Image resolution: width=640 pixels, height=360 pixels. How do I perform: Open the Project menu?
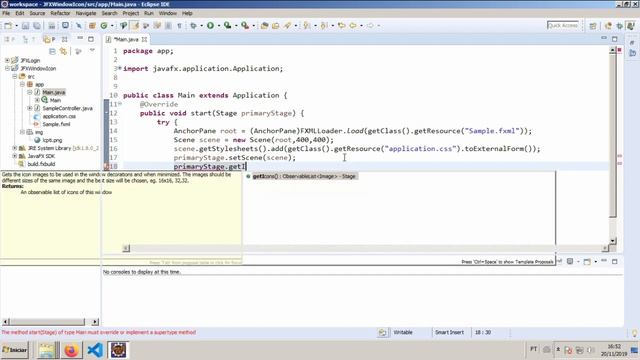(x=131, y=13)
